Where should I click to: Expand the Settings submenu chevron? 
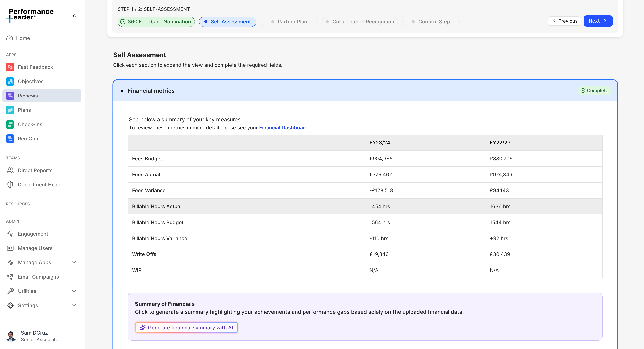(74, 305)
